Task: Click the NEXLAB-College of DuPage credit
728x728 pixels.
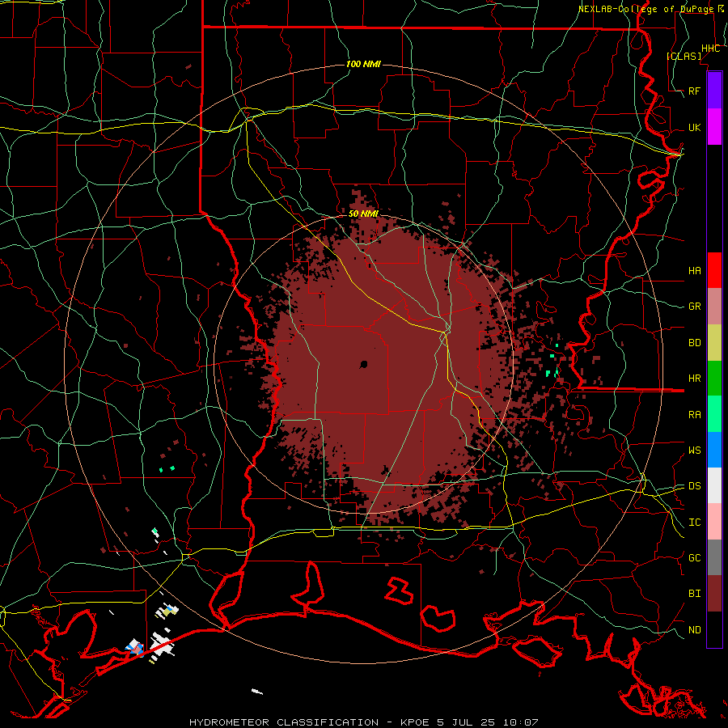Action: [645, 9]
